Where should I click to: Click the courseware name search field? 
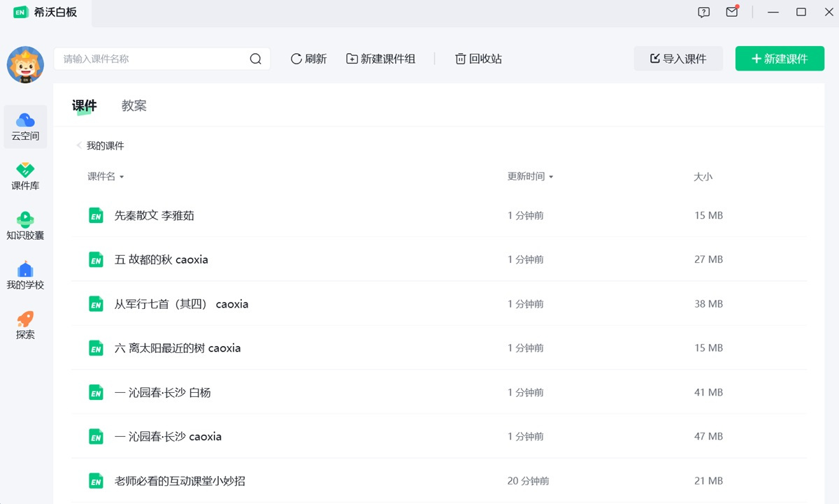[x=154, y=59]
